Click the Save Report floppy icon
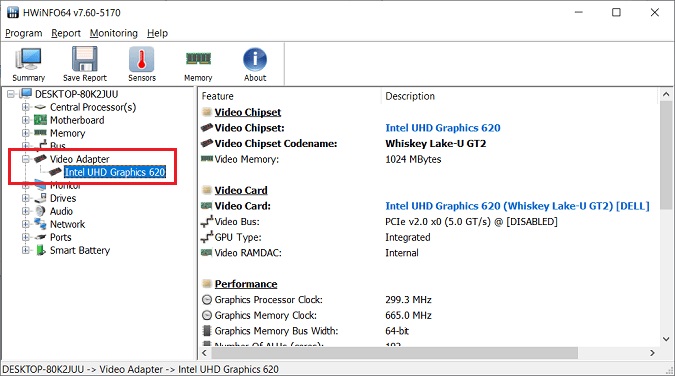 (x=85, y=59)
